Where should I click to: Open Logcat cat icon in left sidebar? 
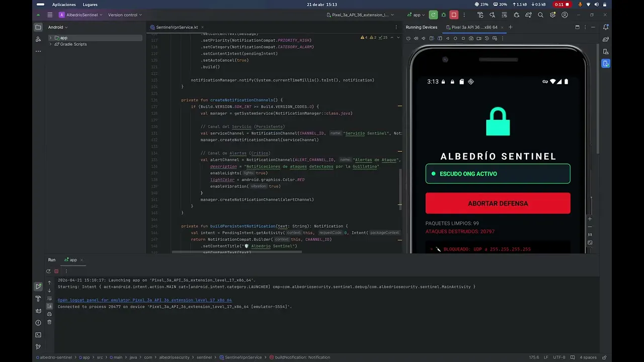point(38,311)
